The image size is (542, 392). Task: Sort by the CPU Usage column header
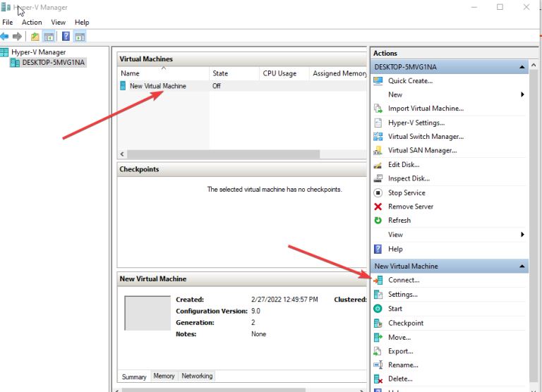pyautogui.click(x=284, y=73)
